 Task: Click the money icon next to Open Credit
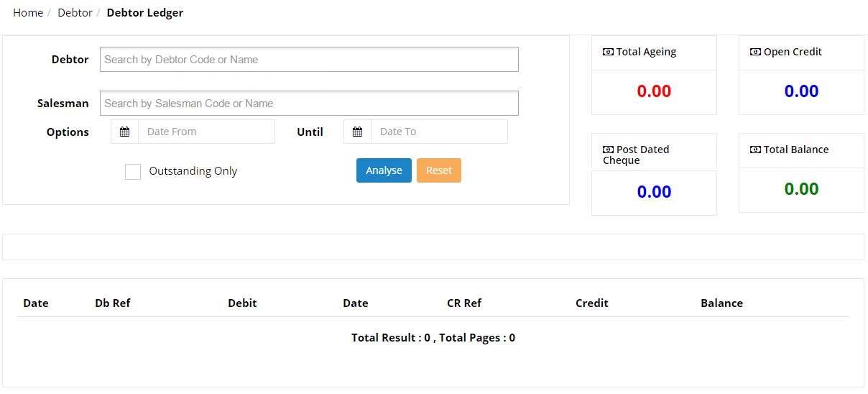pos(755,52)
